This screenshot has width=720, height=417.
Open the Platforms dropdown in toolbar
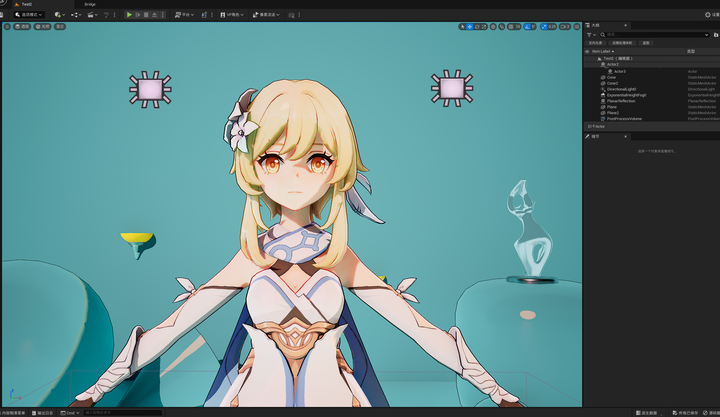[x=187, y=15]
